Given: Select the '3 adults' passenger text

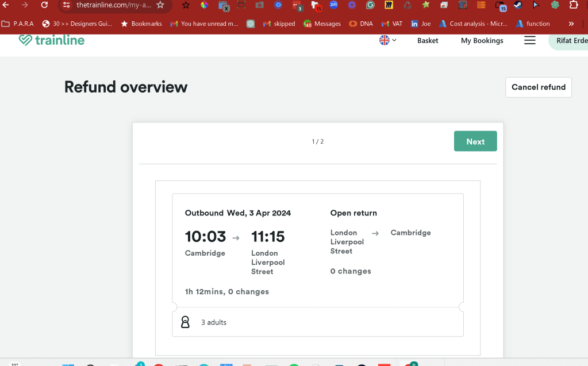Looking at the screenshot, I should point(214,322).
